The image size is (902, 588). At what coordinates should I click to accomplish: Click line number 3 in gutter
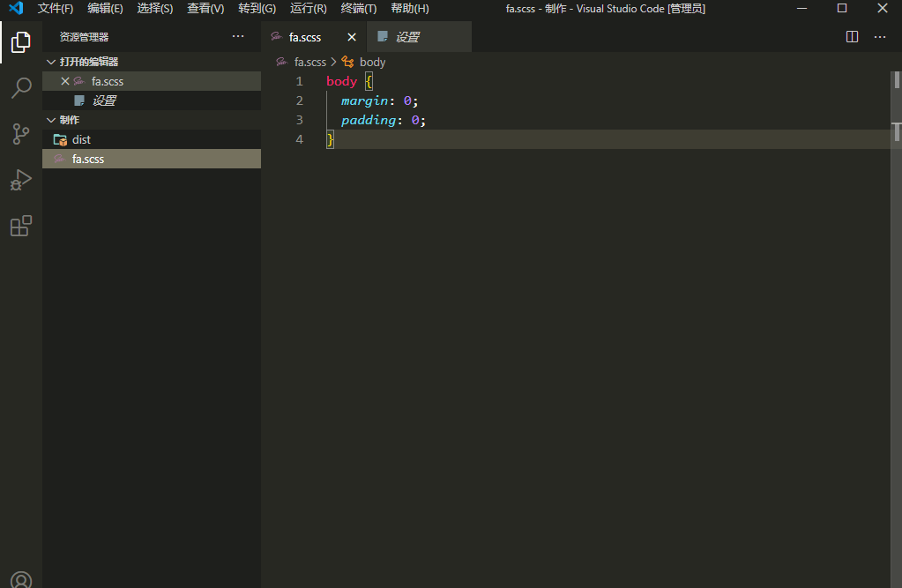click(299, 120)
